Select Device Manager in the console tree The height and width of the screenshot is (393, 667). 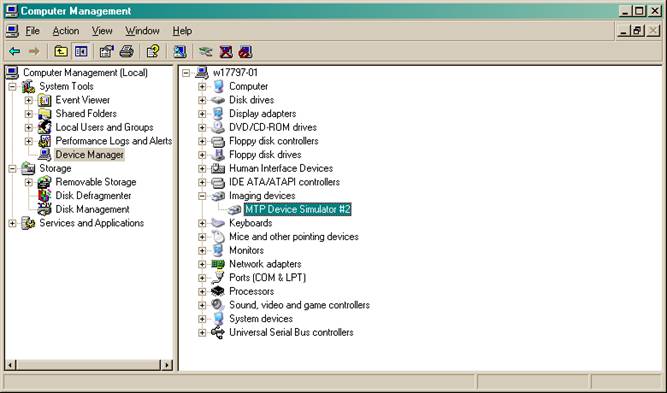point(89,155)
